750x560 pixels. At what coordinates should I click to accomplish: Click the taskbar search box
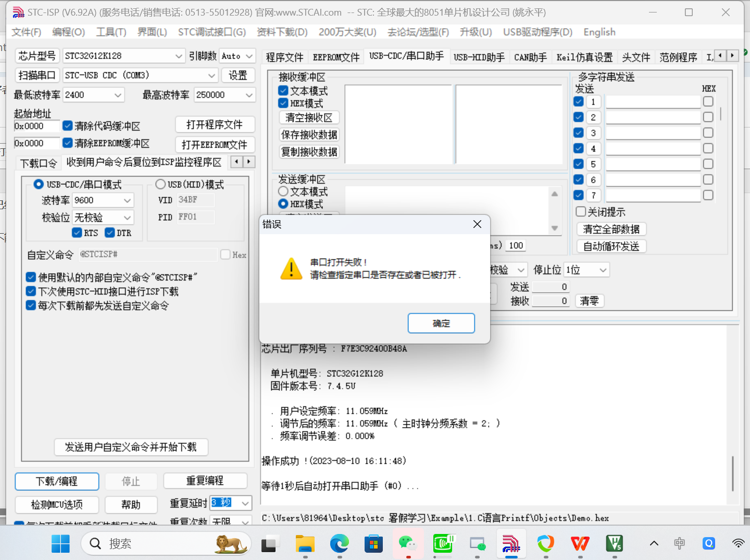(x=166, y=544)
